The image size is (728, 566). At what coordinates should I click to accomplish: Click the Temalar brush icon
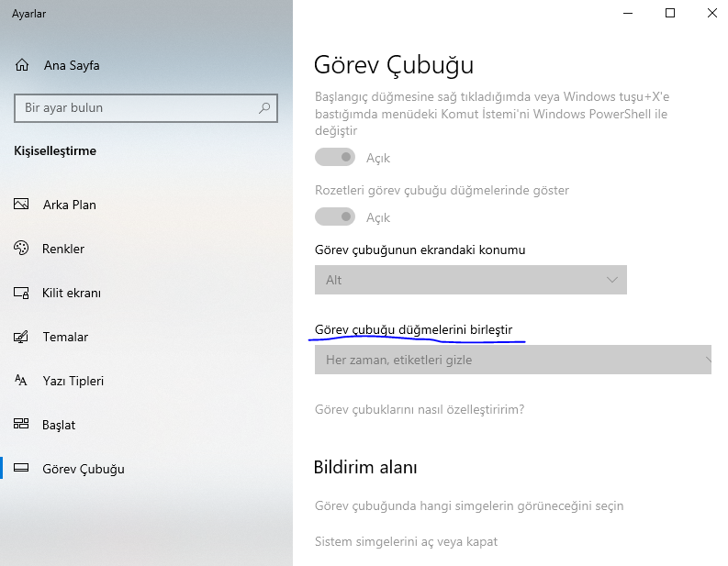coord(21,337)
